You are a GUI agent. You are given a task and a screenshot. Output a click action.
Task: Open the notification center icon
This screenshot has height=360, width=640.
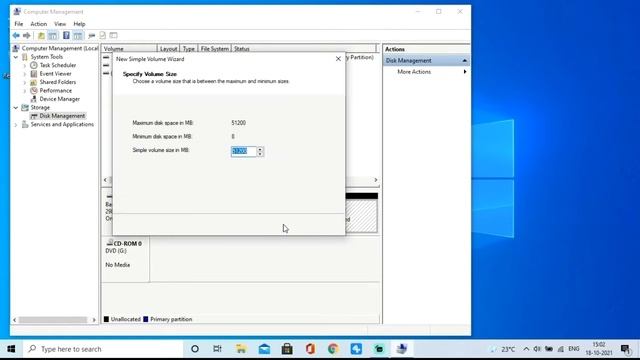coord(625,349)
